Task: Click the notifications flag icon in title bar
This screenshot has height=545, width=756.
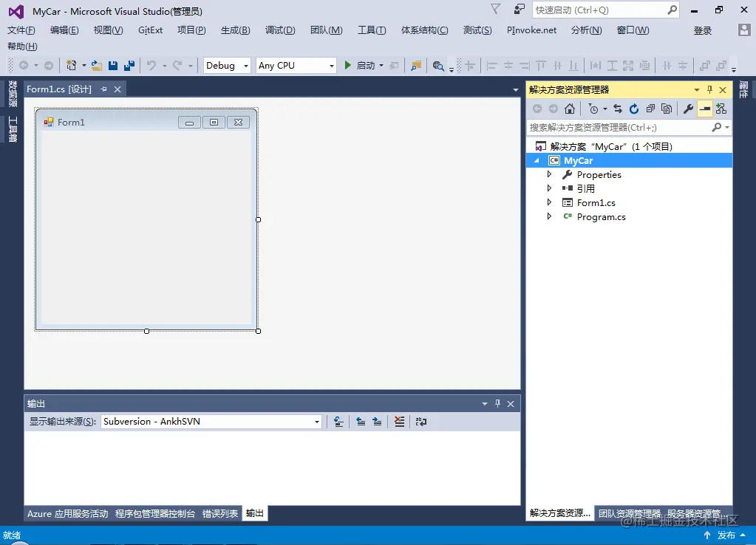Action: (496, 9)
